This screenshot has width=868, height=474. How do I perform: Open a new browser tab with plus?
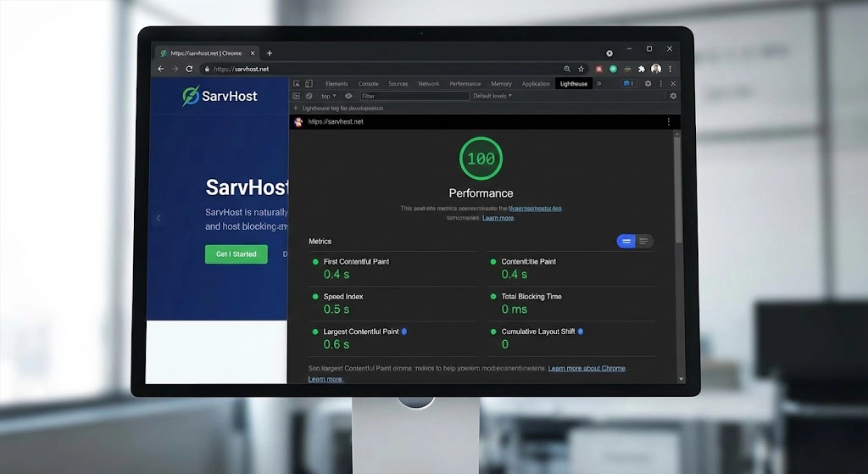pyautogui.click(x=270, y=53)
